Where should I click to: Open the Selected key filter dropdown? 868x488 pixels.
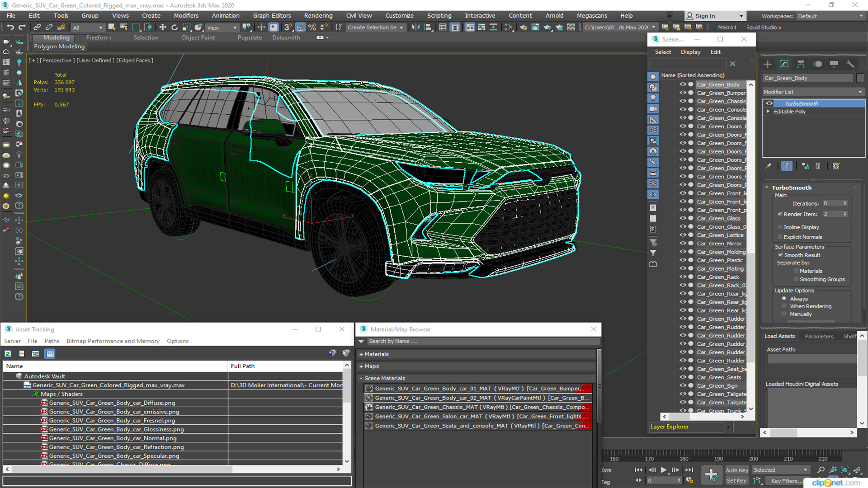(780, 470)
